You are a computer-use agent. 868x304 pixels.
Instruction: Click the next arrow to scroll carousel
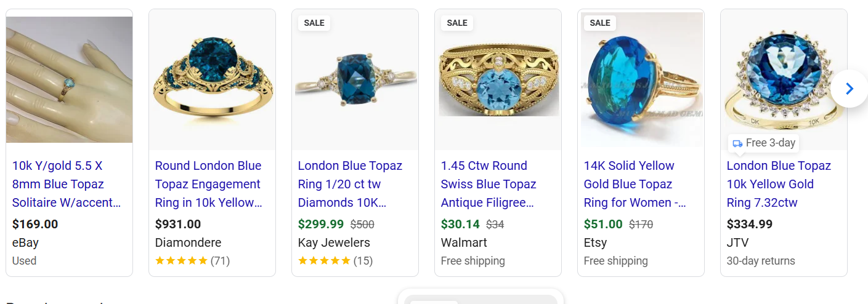pos(850,89)
